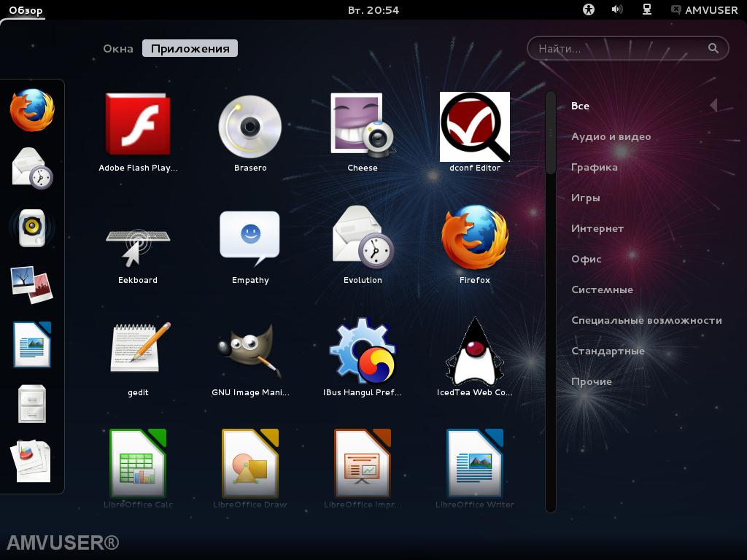The width and height of the screenshot is (747, 560).
Task: Click the magnifier icon in the search box
Action: [713, 48]
